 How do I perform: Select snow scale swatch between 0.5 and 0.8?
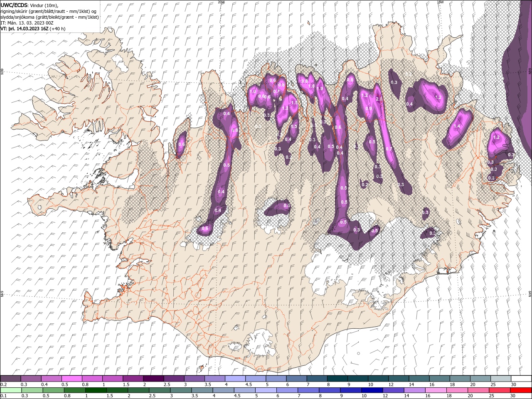(71, 378)
